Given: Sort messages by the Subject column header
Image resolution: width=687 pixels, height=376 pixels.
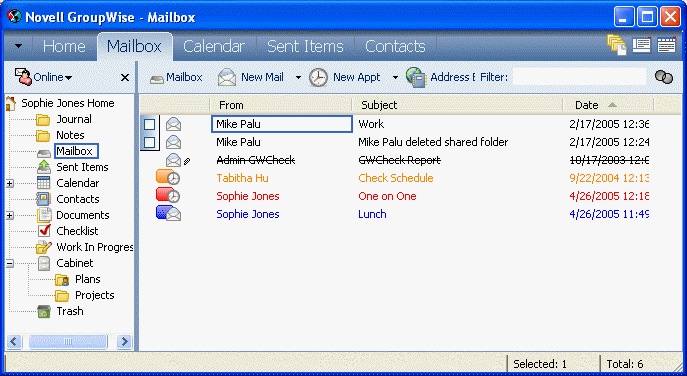Looking at the screenshot, I should tap(457, 105).
